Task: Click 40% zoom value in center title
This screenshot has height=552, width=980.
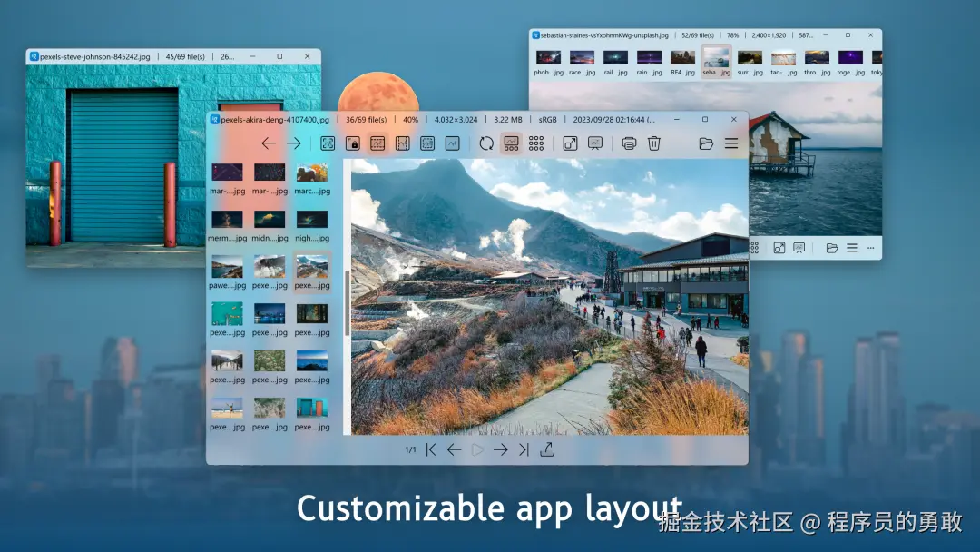Action: (411, 120)
